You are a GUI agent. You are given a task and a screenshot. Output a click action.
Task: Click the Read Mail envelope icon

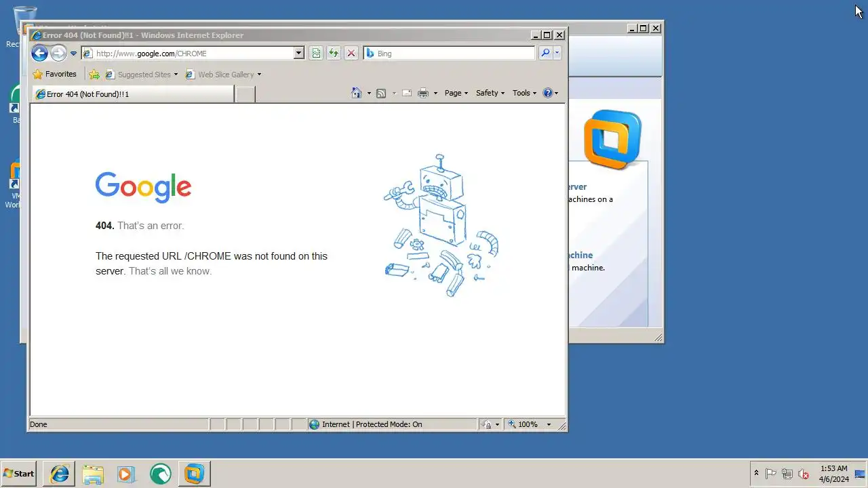tap(407, 93)
